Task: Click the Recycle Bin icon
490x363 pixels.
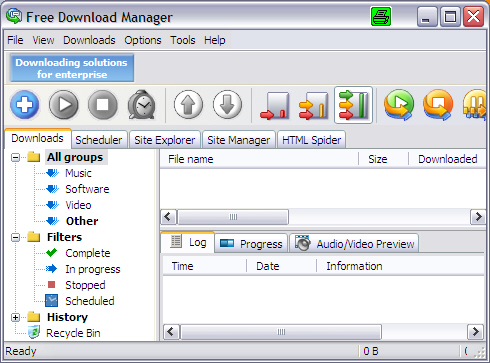Action: click(x=34, y=332)
